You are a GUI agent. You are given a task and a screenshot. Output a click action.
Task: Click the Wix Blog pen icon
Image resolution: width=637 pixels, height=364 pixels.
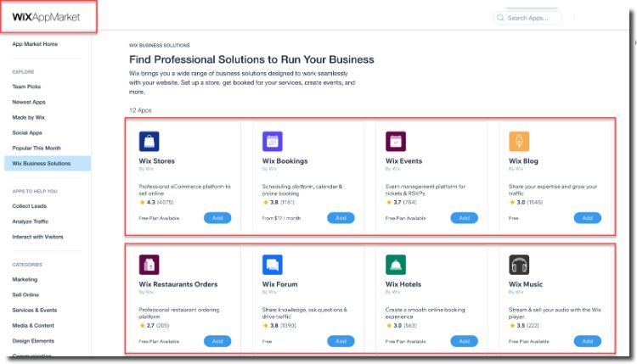coord(519,141)
